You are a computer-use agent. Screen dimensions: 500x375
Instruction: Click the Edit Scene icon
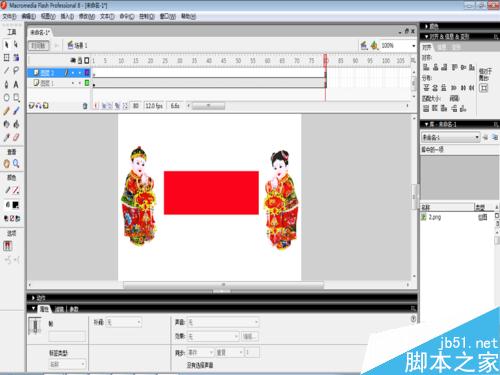coord(364,45)
